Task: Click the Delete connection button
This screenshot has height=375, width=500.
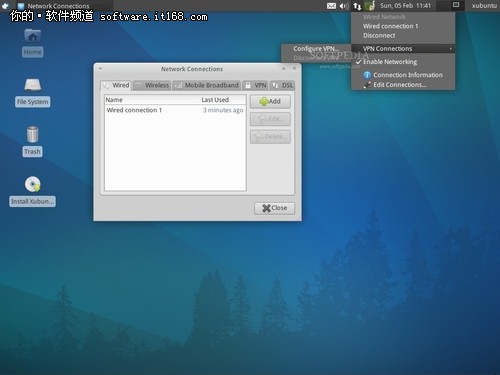Action: [270, 137]
